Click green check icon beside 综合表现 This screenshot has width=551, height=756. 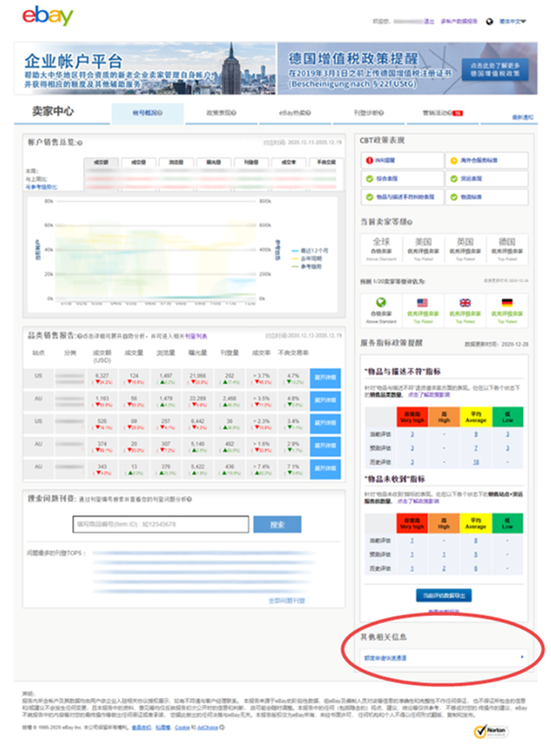[x=370, y=178]
